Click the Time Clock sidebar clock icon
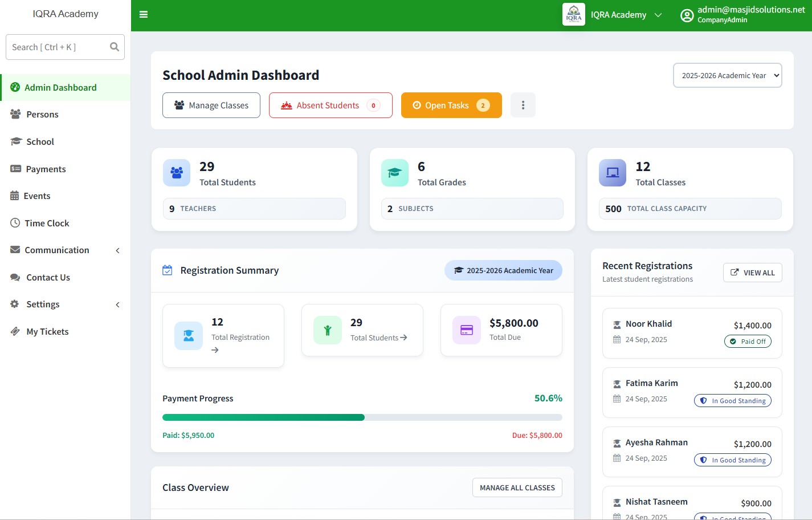 [x=15, y=223]
